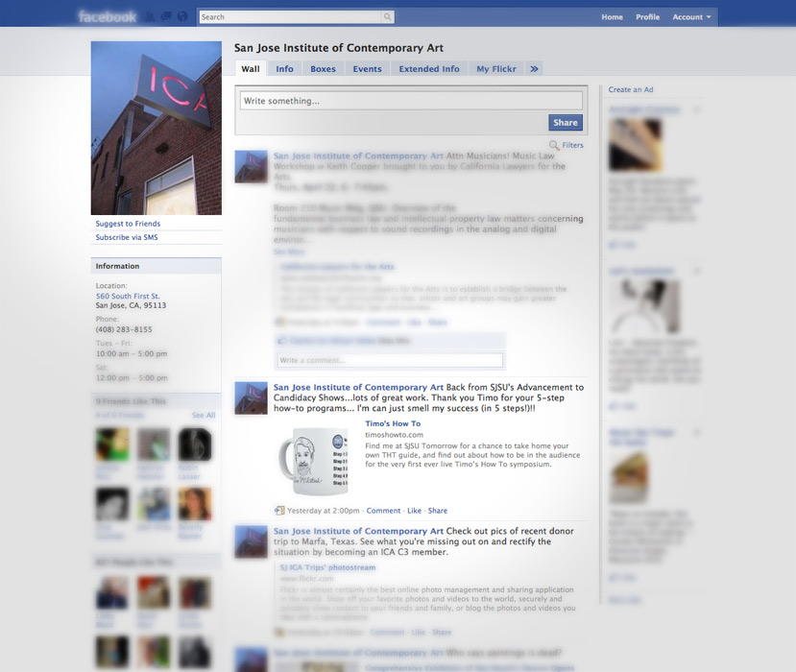Click page avatar beside the SJSU post
The height and width of the screenshot is (672, 796).
pos(251,398)
